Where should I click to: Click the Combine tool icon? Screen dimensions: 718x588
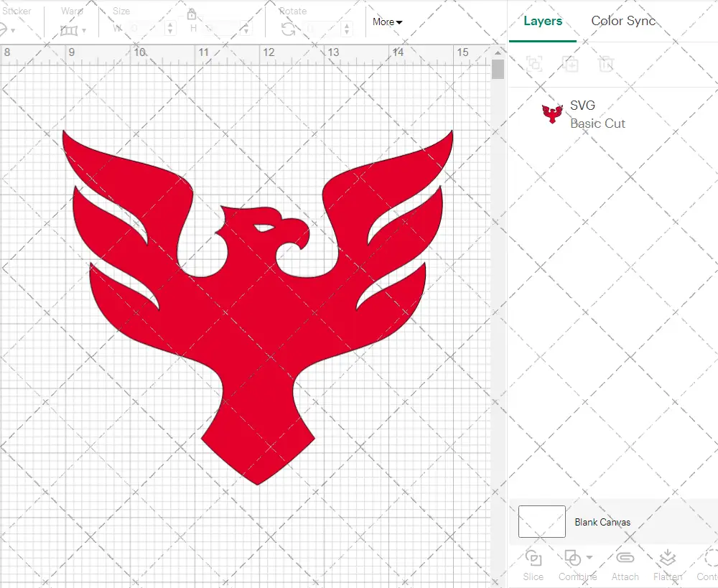click(572, 559)
